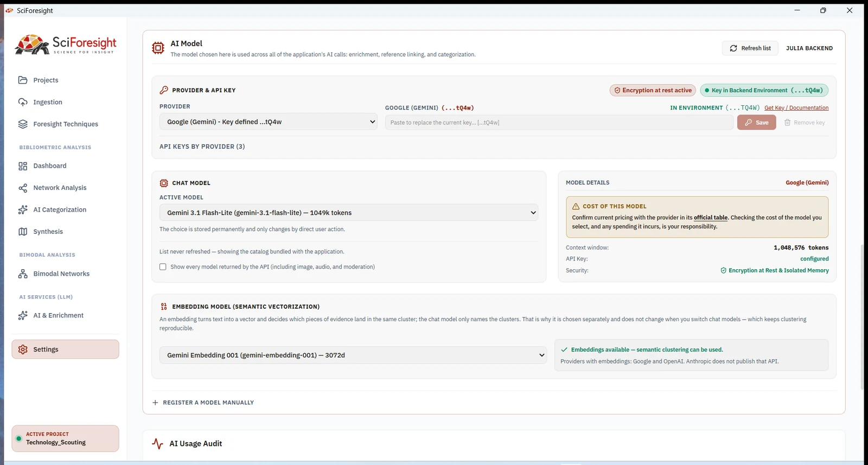Click the Bimodal Networks node icon
This screenshot has height=465, width=868.
coord(23,274)
